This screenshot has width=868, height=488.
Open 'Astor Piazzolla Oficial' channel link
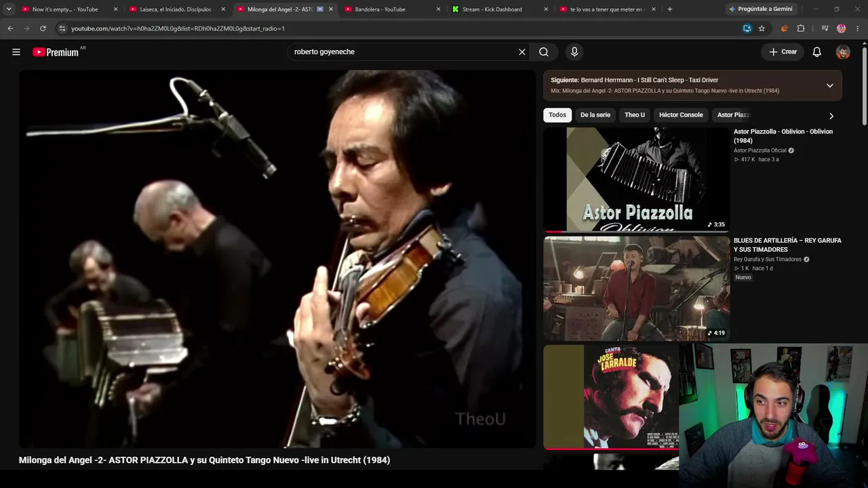tap(759, 150)
